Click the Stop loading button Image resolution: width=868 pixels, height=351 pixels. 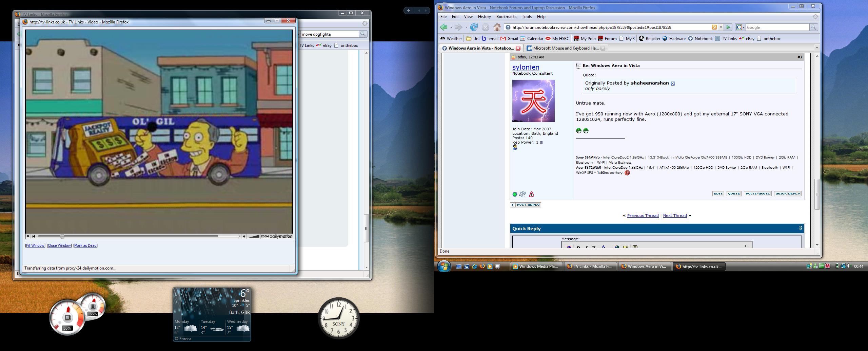(486, 27)
